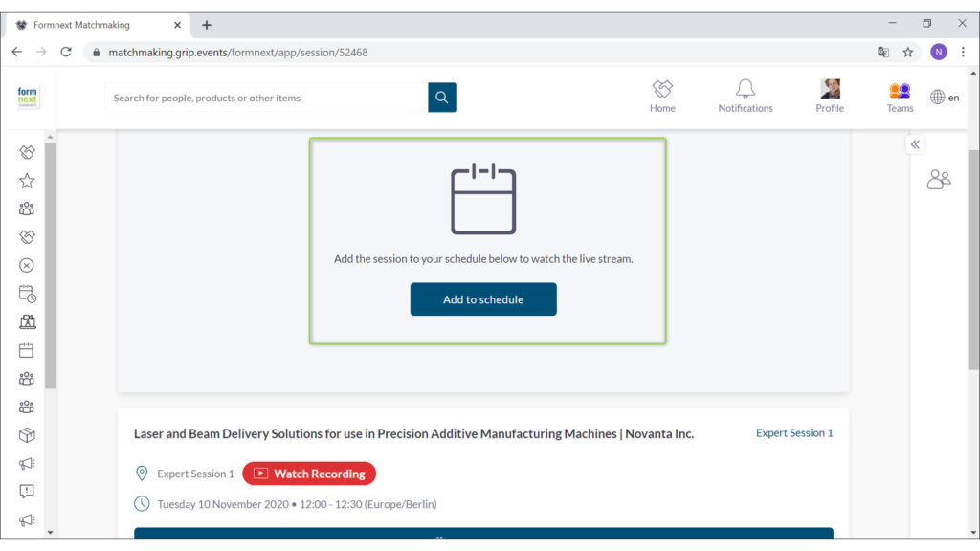980x551 pixels.
Task: Open the language selector showing en
Action: (945, 98)
